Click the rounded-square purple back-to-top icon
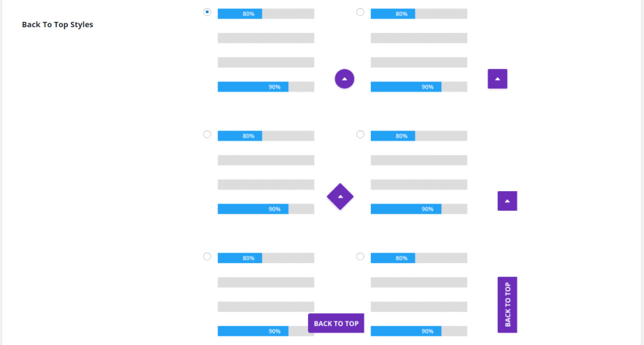 point(498,78)
